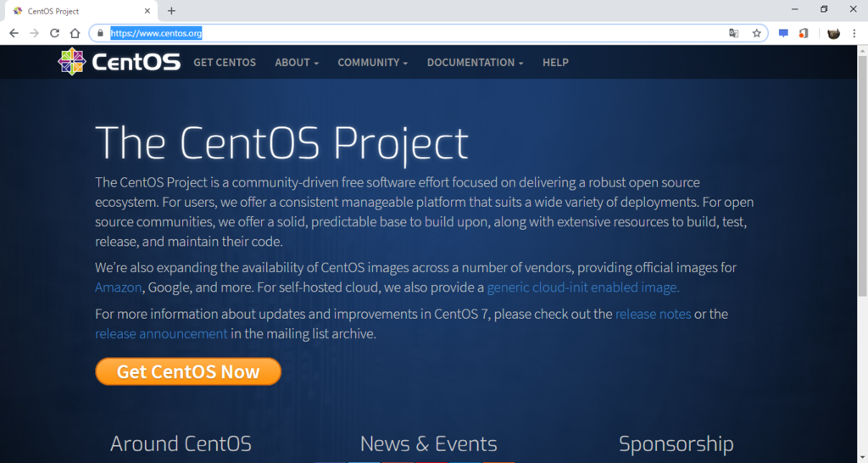Restore down the browser window

tap(824, 9)
